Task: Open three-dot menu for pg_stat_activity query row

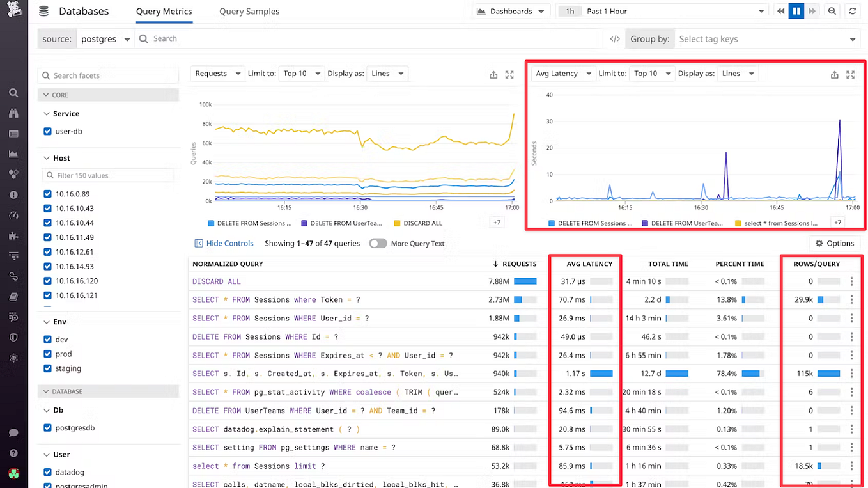Action: (x=851, y=392)
